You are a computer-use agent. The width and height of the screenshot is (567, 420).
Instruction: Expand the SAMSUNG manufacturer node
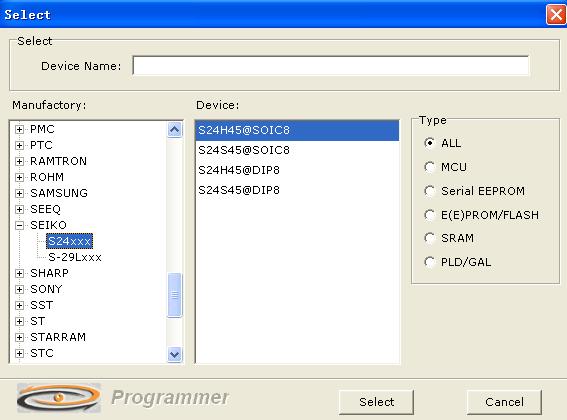point(20,193)
